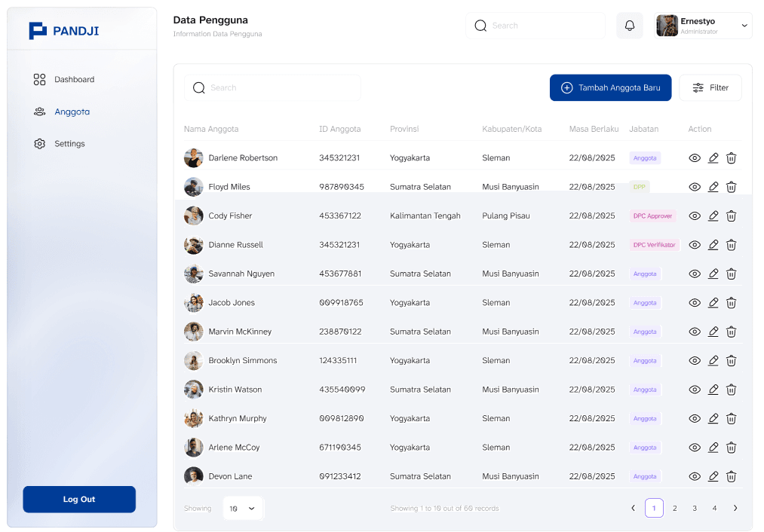
Task: Click the Tambah Anggota Baru button
Action: tap(610, 88)
